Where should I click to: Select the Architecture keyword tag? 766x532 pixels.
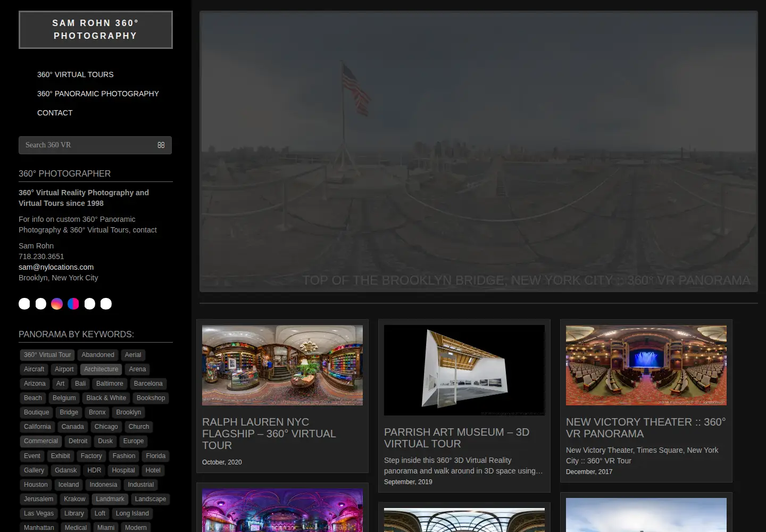101,369
